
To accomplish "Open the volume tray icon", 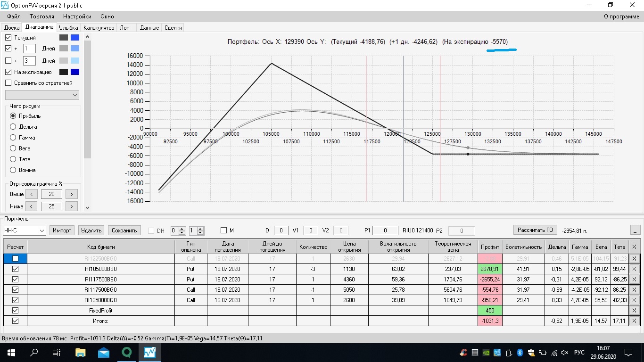I will [x=565, y=353].
